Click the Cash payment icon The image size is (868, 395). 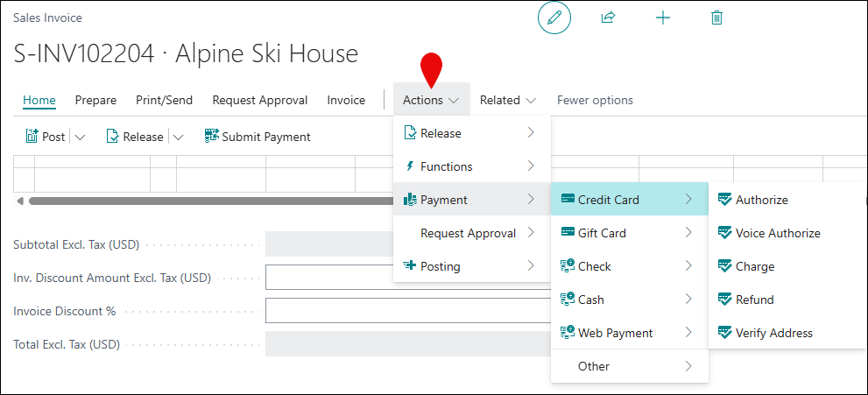[568, 299]
